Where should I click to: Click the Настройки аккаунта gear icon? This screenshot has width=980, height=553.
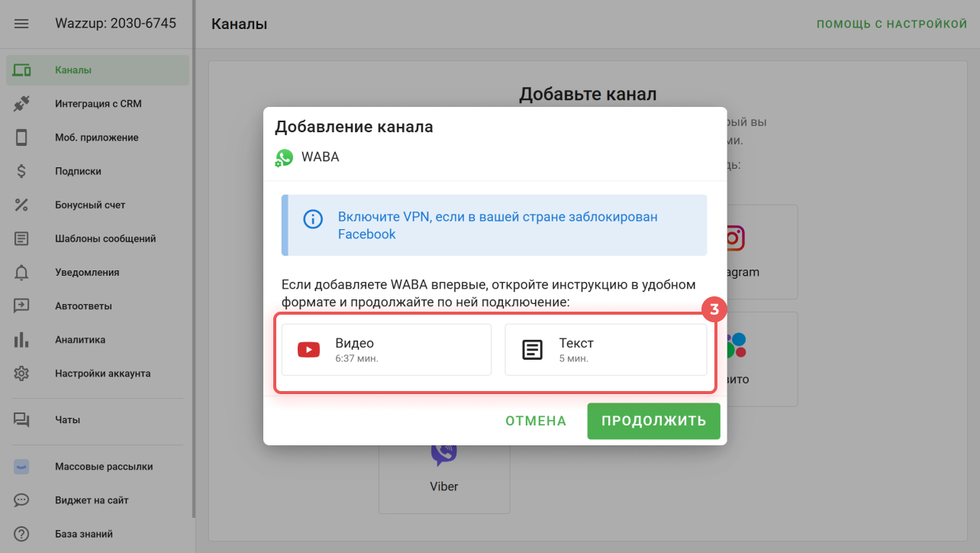[21, 374]
